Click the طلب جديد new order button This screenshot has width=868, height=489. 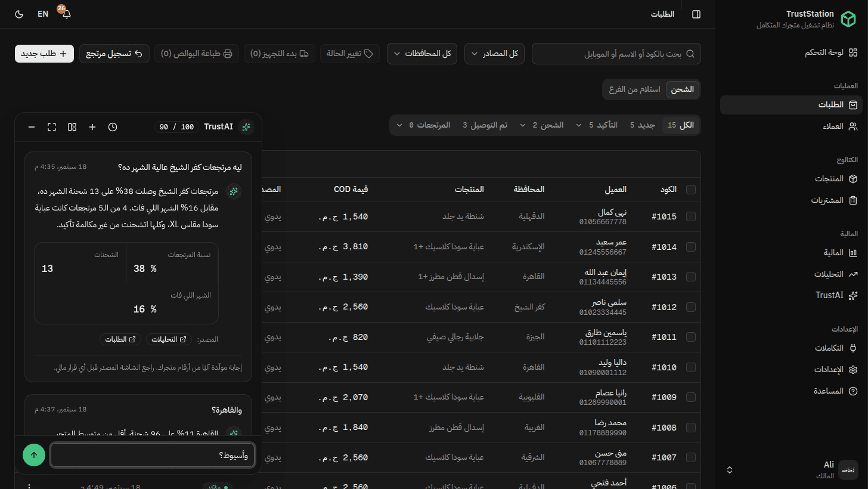pyautogui.click(x=45, y=54)
